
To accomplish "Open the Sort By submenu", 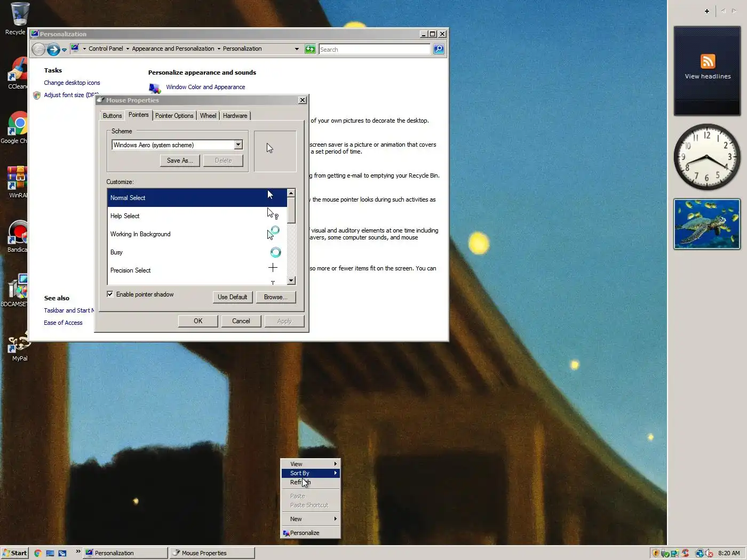I will (311, 473).
